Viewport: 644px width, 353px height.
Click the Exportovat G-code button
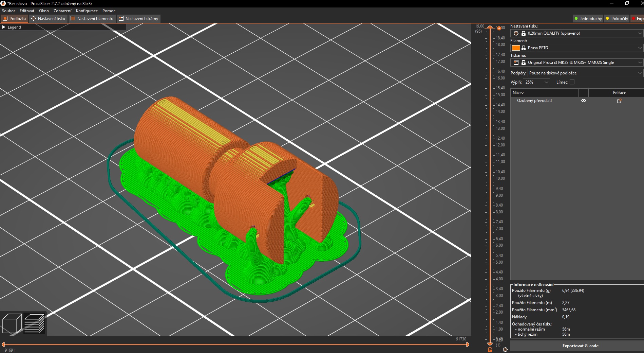coord(580,346)
